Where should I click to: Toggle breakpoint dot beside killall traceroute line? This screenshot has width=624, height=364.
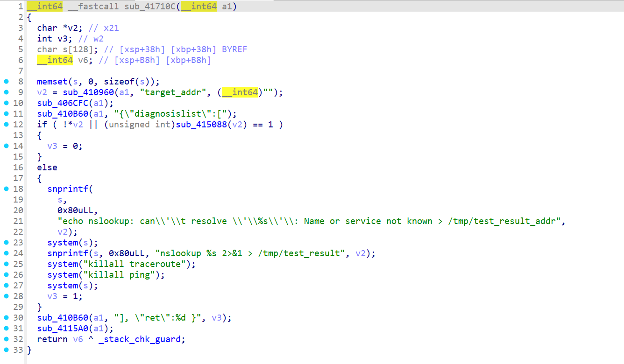pyautogui.click(x=6, y=264)
